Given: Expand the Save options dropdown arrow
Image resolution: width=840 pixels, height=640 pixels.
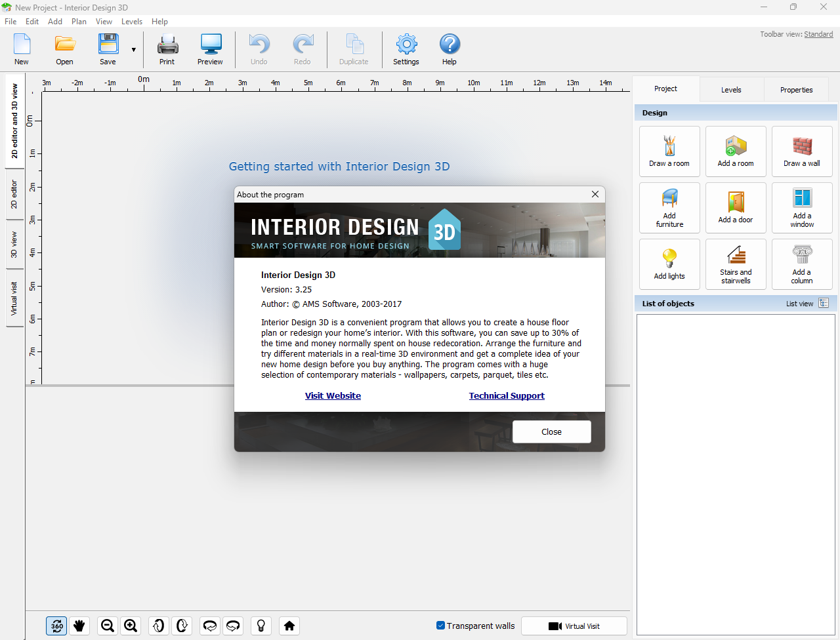Looking at the screenshot, I should click(134, 50).
